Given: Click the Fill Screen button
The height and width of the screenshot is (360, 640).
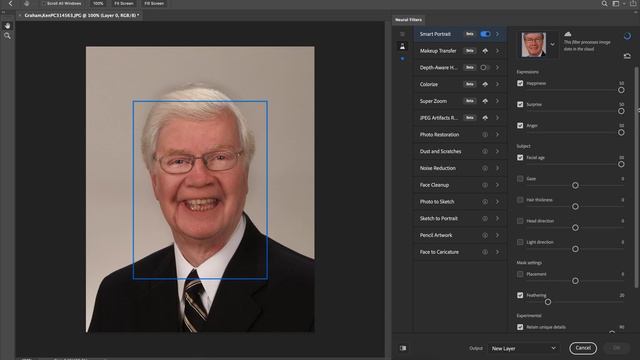Looking at the screenshot, I should [154, 3].
